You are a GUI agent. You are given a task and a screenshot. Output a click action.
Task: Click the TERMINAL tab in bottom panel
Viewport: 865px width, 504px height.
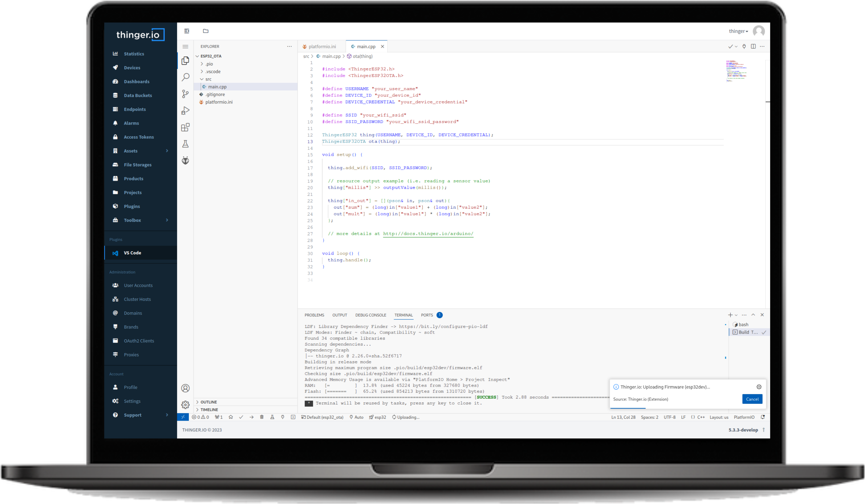click(x=403, y=315)
